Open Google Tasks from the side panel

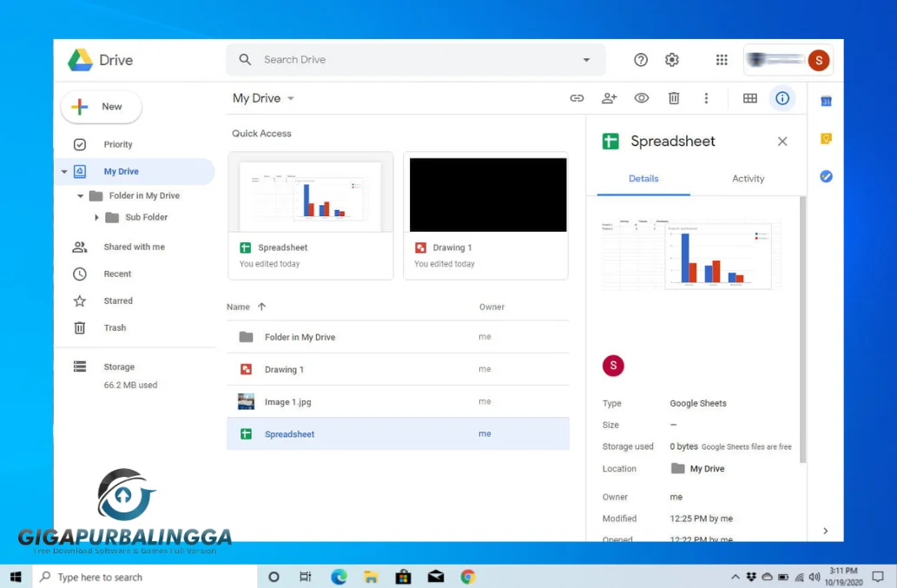coord(825,176)
